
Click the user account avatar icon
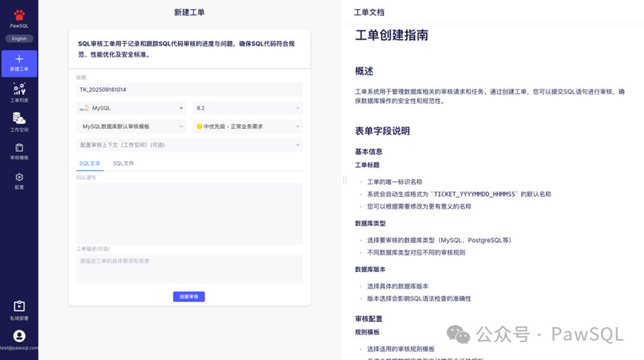tap(19, 336)
